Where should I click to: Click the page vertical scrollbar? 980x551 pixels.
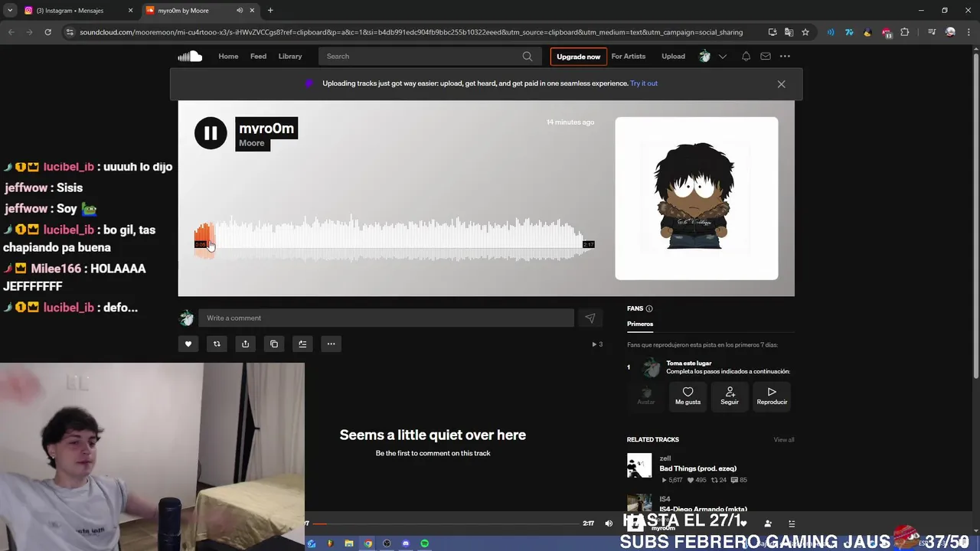975,216
